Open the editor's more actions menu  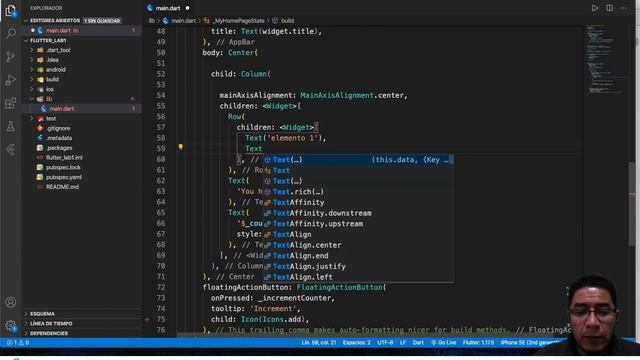point(624,8)
